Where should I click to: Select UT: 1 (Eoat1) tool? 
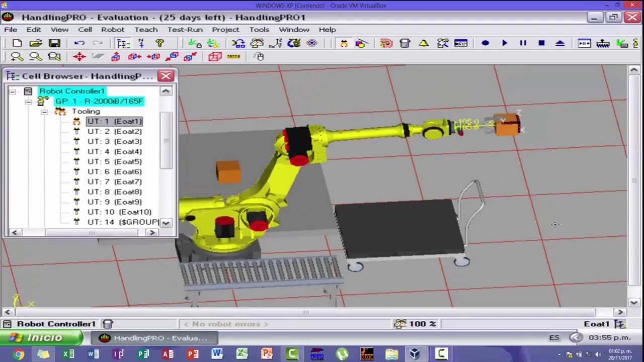(115, 121)
